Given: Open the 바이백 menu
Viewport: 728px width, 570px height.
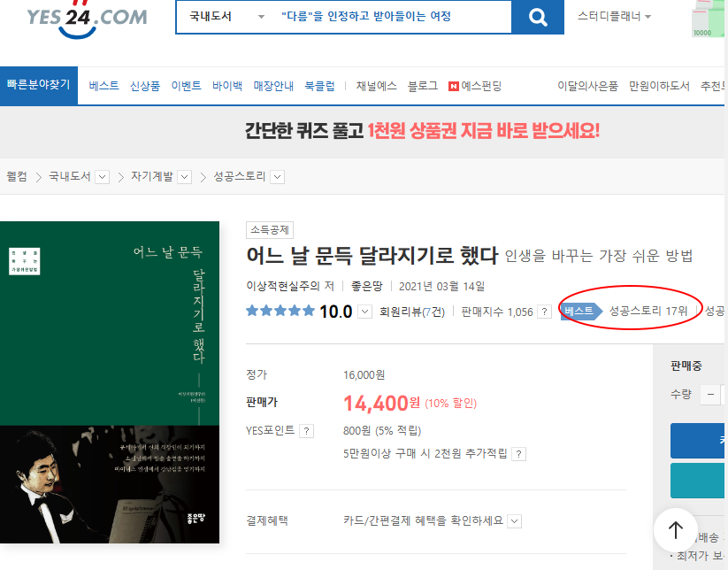Looking at the screenshot, I should [x=227, y=86].
